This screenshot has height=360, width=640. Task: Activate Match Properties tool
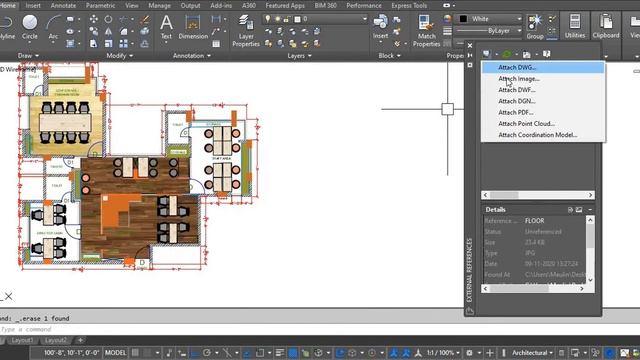[x=426, y=31]
